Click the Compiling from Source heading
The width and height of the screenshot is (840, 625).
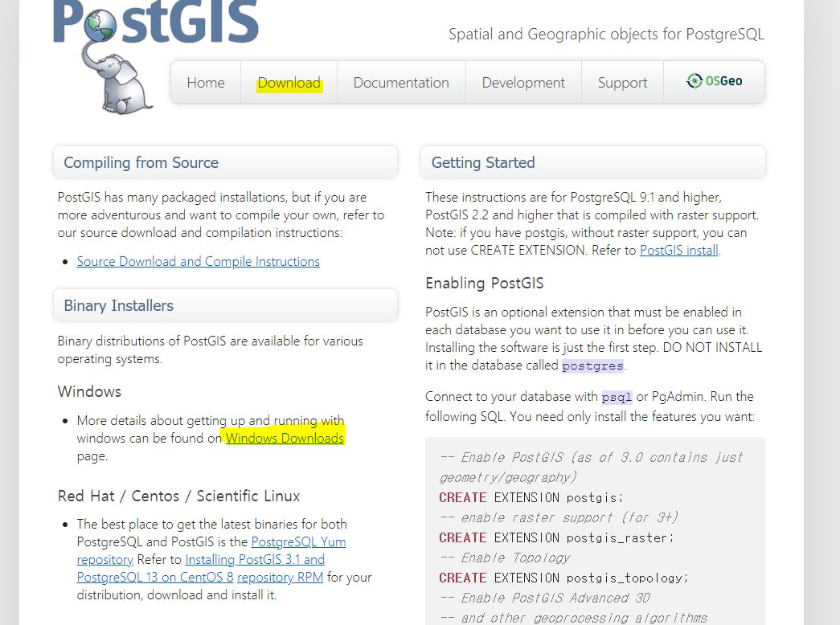[x=141, y=162]
